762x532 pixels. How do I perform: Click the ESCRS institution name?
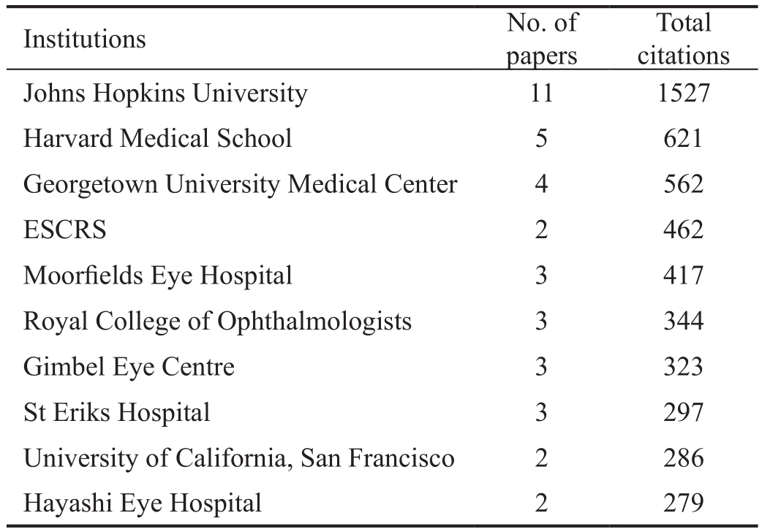click(x=64, y=229)
